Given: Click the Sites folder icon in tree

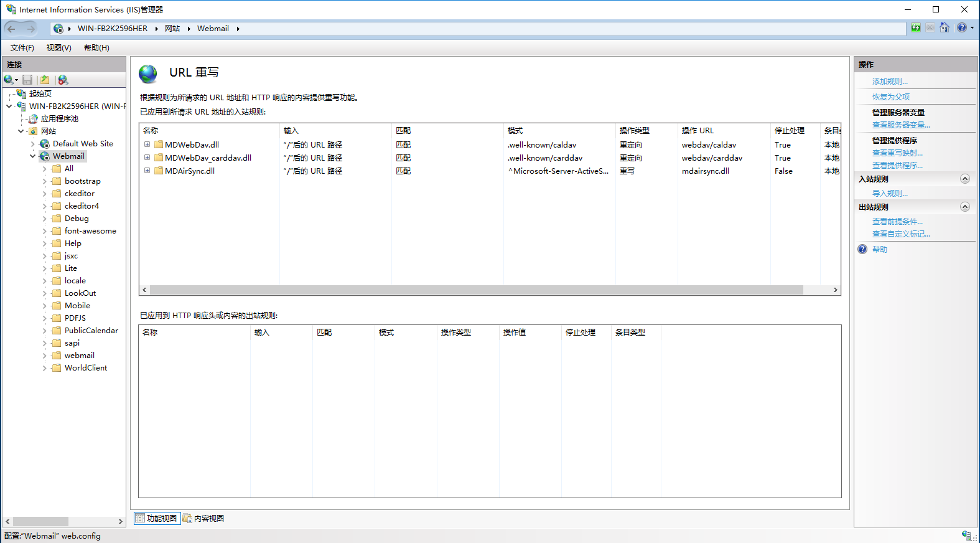Looking at the screenshot, I should [x=34, y=131].
